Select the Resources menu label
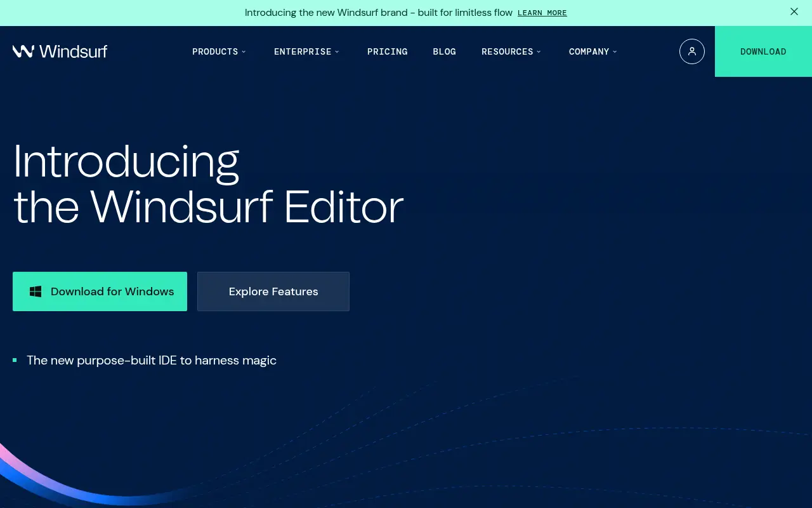 pyautogui.click(x=507, y=52)
